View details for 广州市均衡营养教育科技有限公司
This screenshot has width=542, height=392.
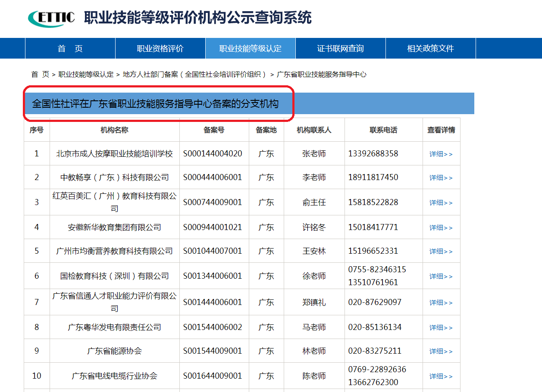[441, 252]
